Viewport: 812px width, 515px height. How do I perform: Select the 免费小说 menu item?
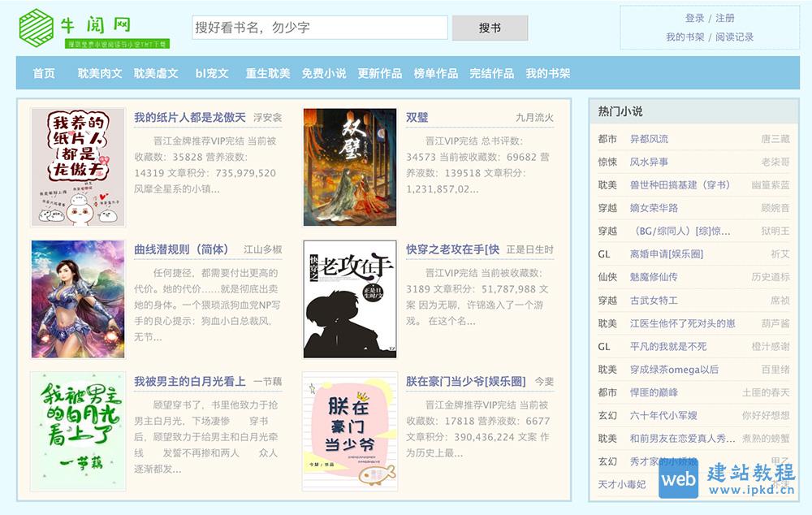click(x=326, y=73)
